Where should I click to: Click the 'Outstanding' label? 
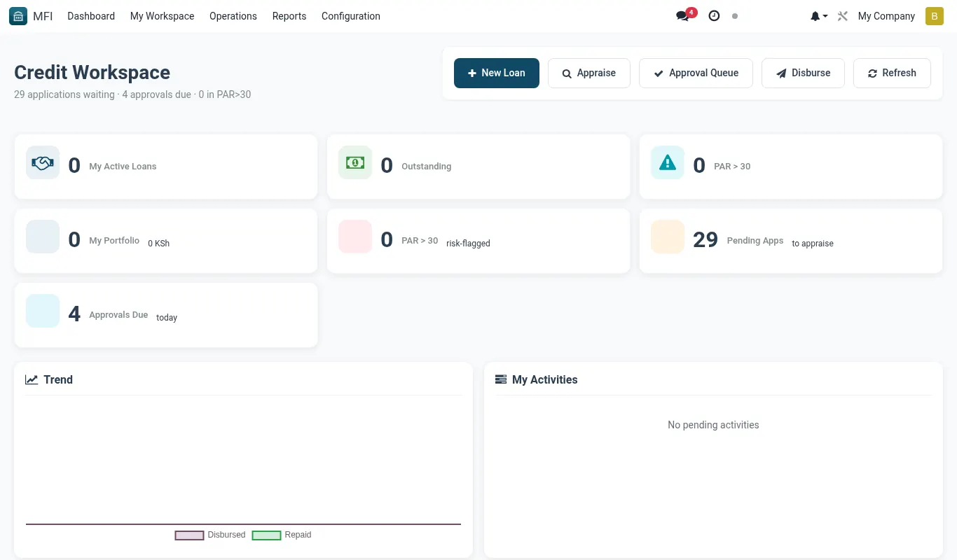(426, 167)
